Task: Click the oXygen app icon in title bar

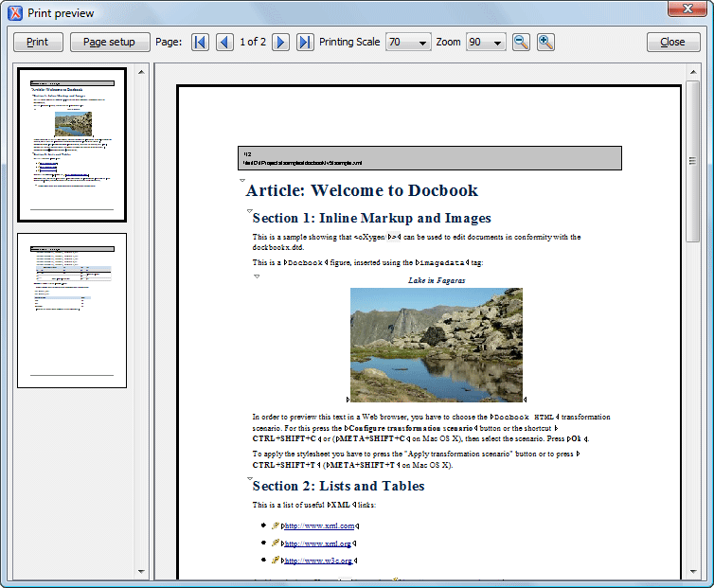Action: pyautogui.click(x=13, y=10)
